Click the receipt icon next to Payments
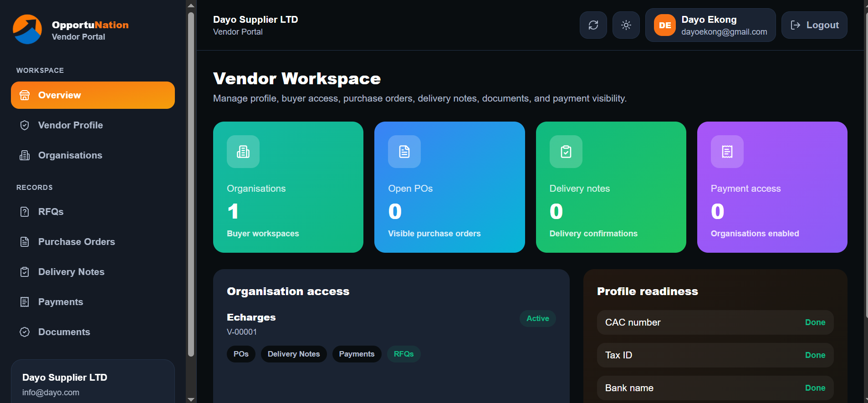This screenshot has width=868, height=403. pyautogui.click(x=25, y=302)
